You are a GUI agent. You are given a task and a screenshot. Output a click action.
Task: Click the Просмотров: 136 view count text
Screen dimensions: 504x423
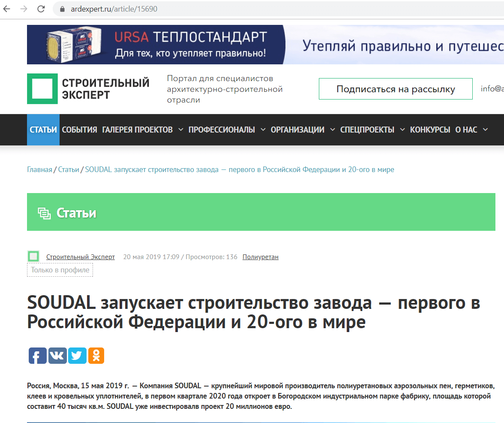coord(212,257)
